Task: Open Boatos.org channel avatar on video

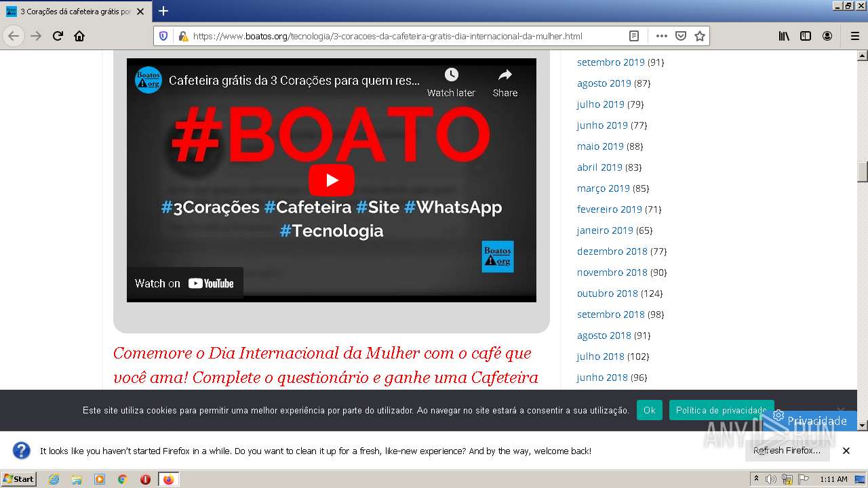Action: (148, 80)
